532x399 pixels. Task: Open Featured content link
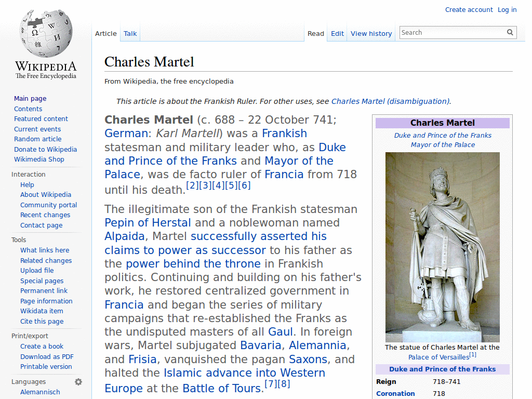click(41, 119)
